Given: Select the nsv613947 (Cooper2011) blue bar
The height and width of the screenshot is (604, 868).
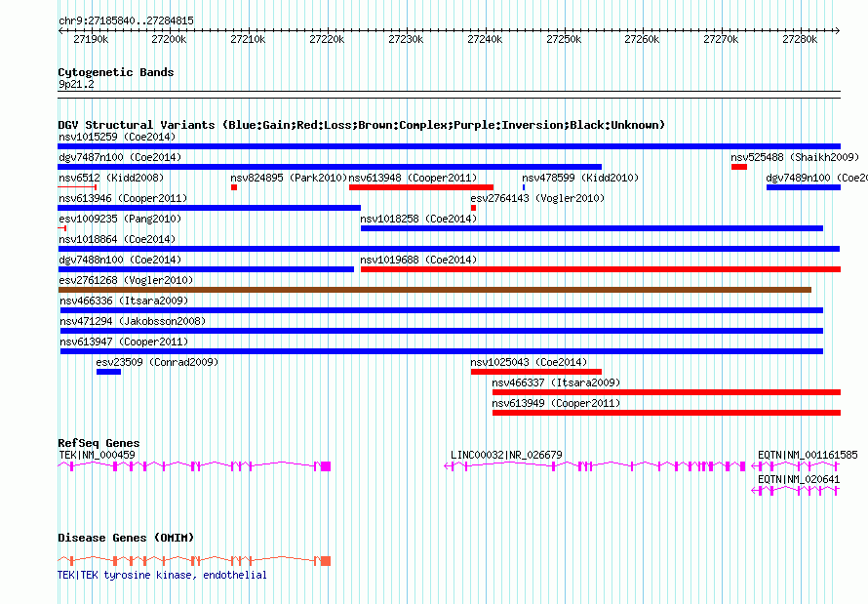Looking at the screenshot, I should click(442, 351).
